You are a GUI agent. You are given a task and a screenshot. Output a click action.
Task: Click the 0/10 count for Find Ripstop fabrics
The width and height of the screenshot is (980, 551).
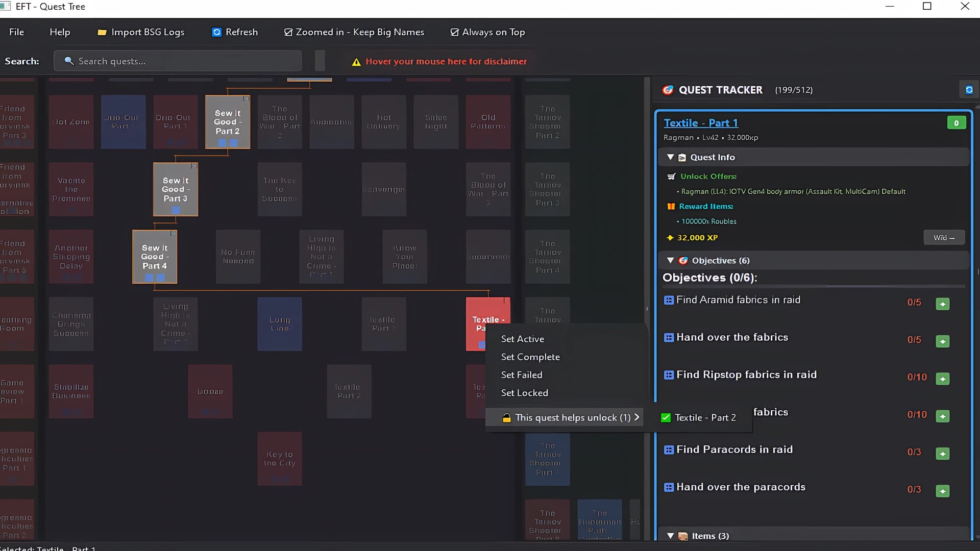[x=917, y=377]
